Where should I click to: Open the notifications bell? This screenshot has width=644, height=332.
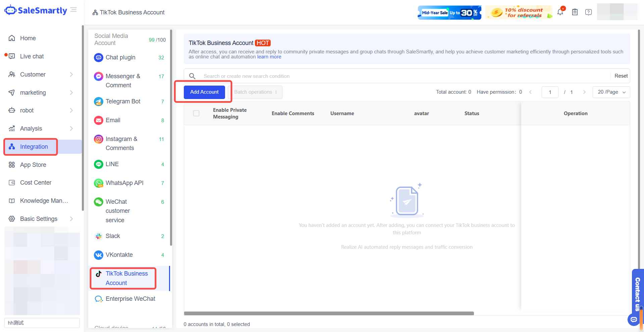click(x=560, y=12)
